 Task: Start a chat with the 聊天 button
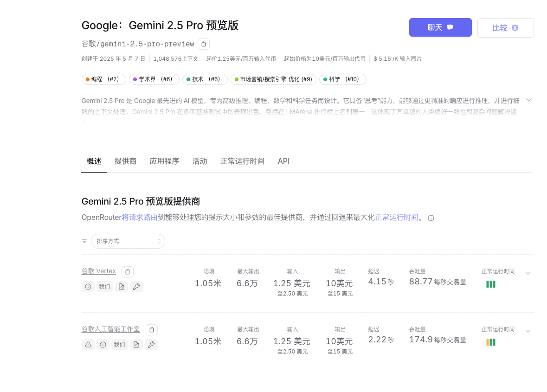point(440,27)
